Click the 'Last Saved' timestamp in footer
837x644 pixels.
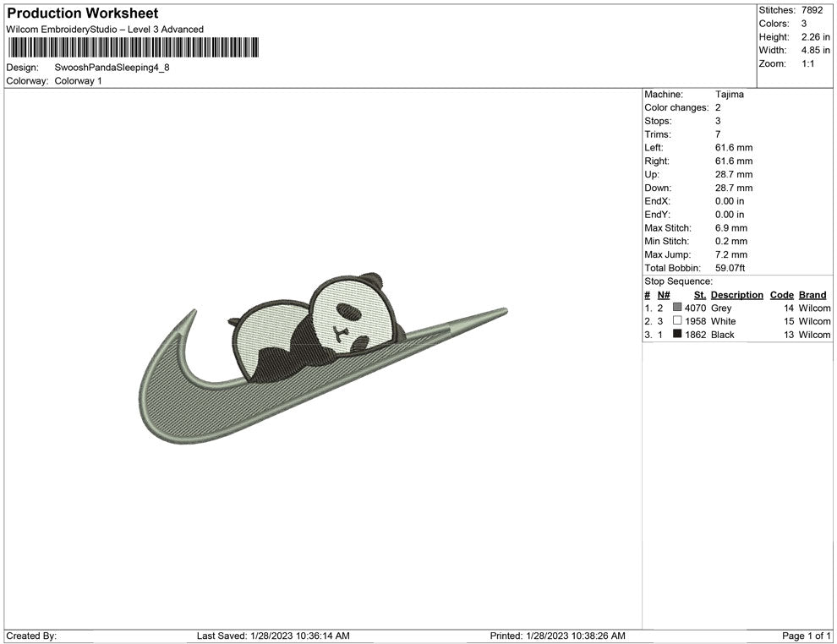[273, 636]
